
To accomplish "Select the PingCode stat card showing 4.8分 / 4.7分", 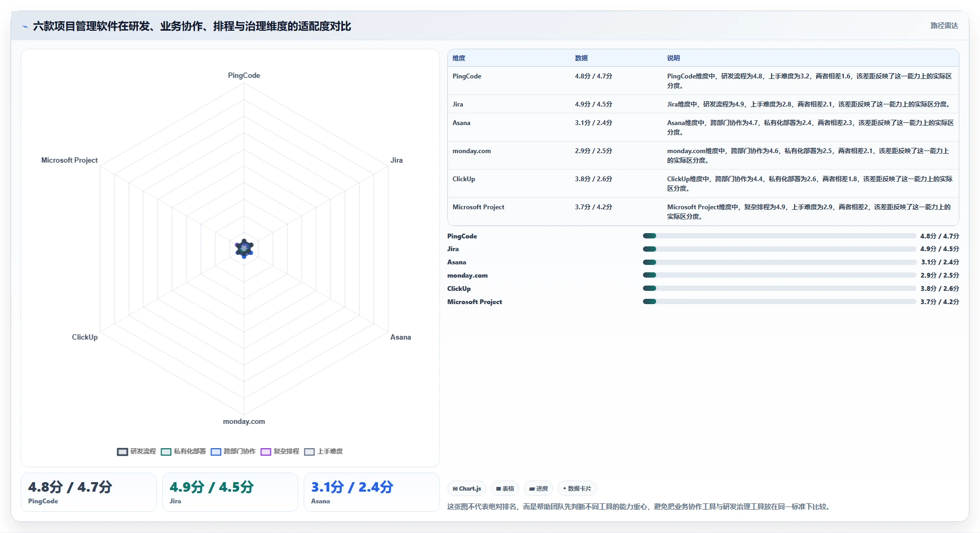I will (89, 492).
